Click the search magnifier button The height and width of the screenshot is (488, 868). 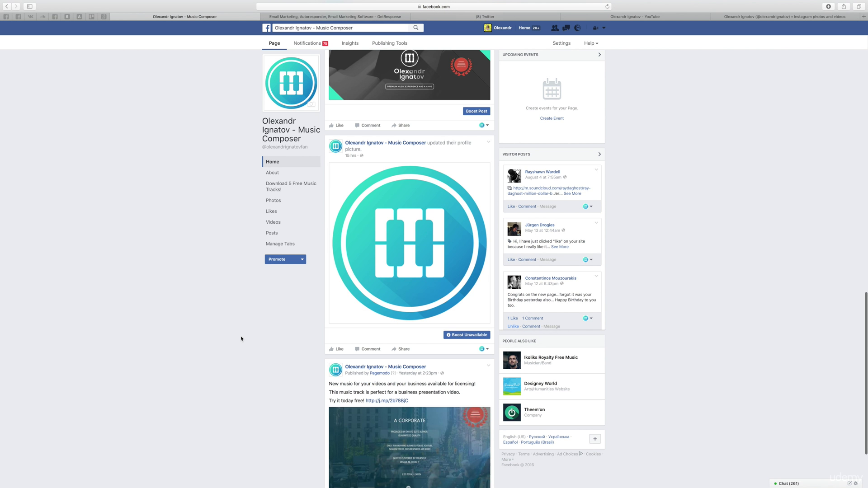point(416,28)
